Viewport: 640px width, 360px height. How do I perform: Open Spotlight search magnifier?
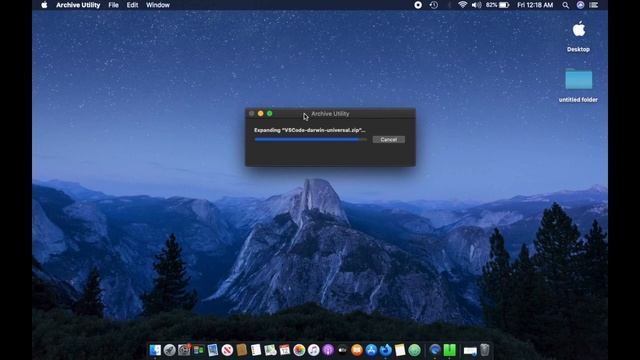[x=565, y=5]
